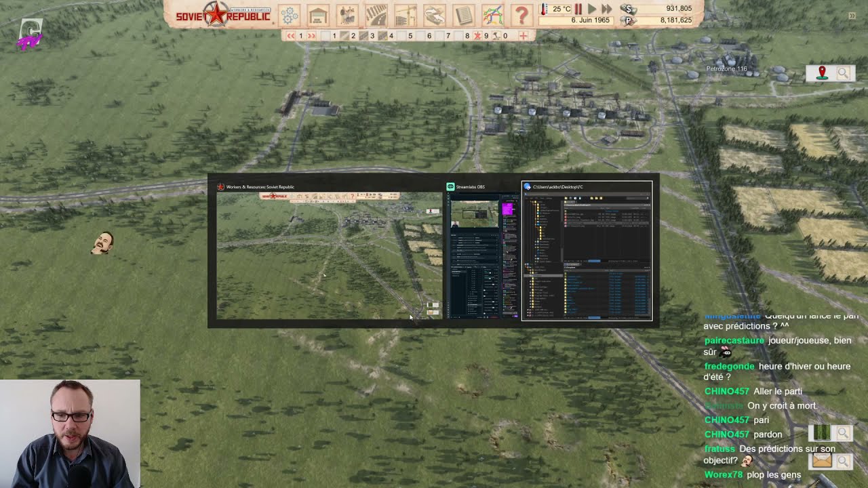
Task: Open the building construction menu
Action: (x=318, y=14)
